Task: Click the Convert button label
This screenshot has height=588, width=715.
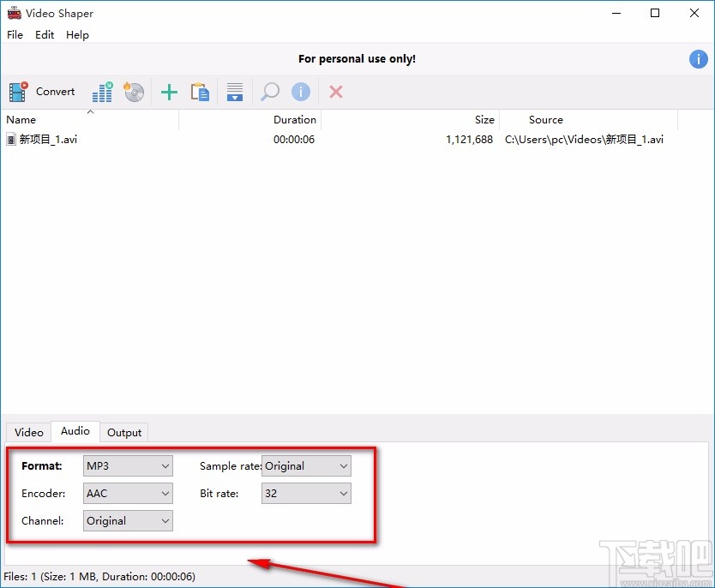Action: pyautogui.click(x=55, y=92)
